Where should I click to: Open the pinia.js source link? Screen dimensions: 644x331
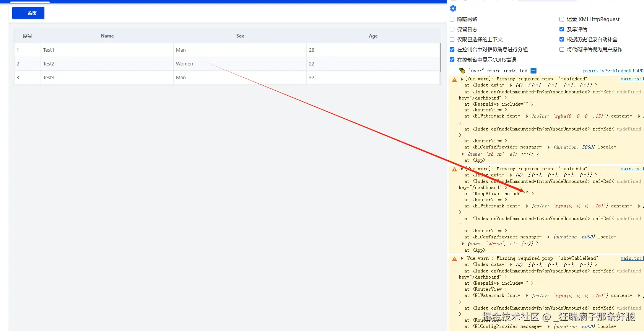[x=613, y=71]
